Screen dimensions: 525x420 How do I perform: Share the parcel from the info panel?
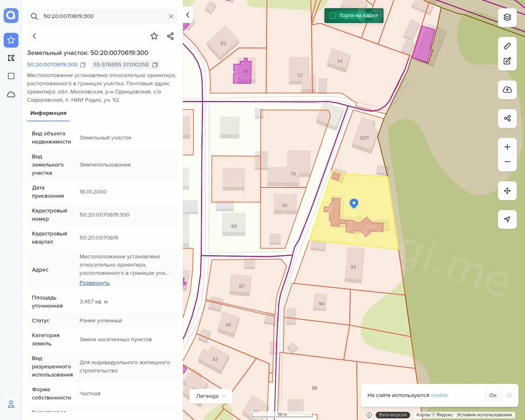click(x=170, y=36)
